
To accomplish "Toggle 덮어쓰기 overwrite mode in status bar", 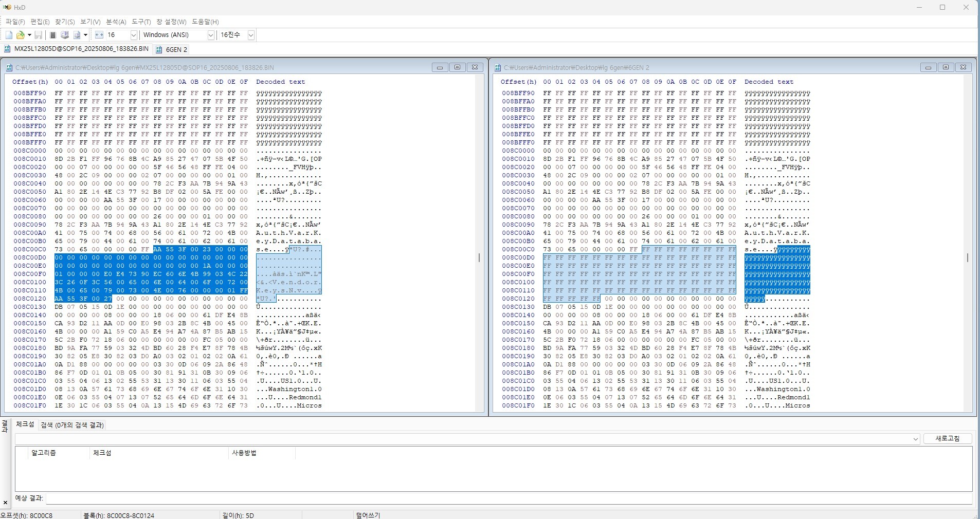I will point(368,515).
